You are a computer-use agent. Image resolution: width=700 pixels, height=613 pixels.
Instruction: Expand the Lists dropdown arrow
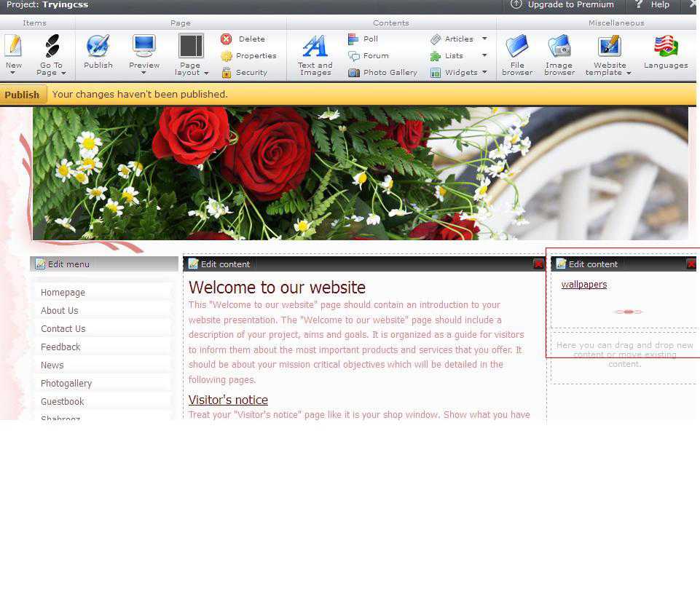(484, 55)
